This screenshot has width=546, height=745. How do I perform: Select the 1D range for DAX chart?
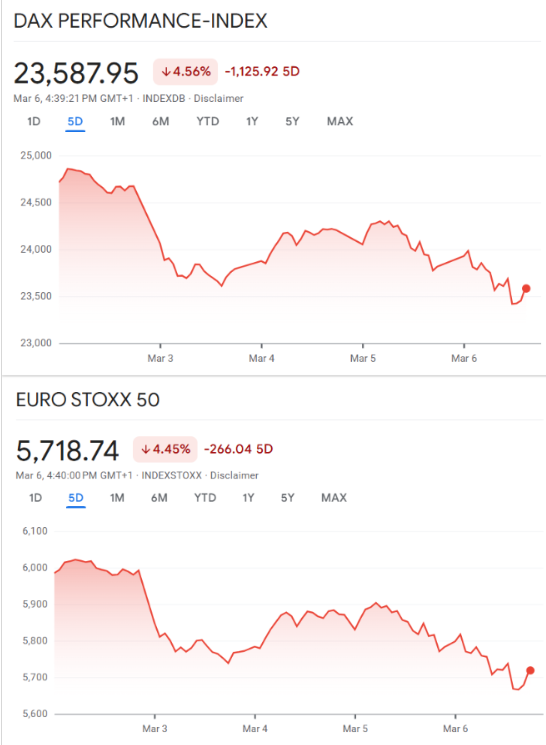[34, 122]
